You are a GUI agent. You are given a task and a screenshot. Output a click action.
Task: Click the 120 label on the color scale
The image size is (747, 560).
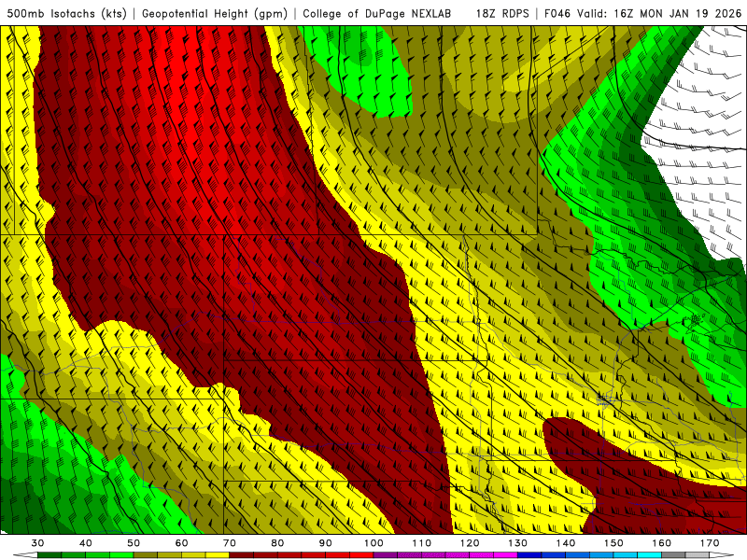[470, 543]
